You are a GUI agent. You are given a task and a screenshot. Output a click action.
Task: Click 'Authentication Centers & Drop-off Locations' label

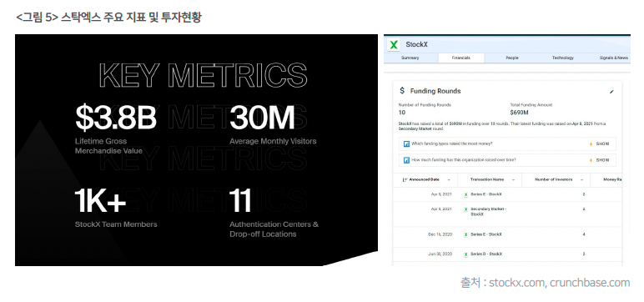click(x=274, y=229)
